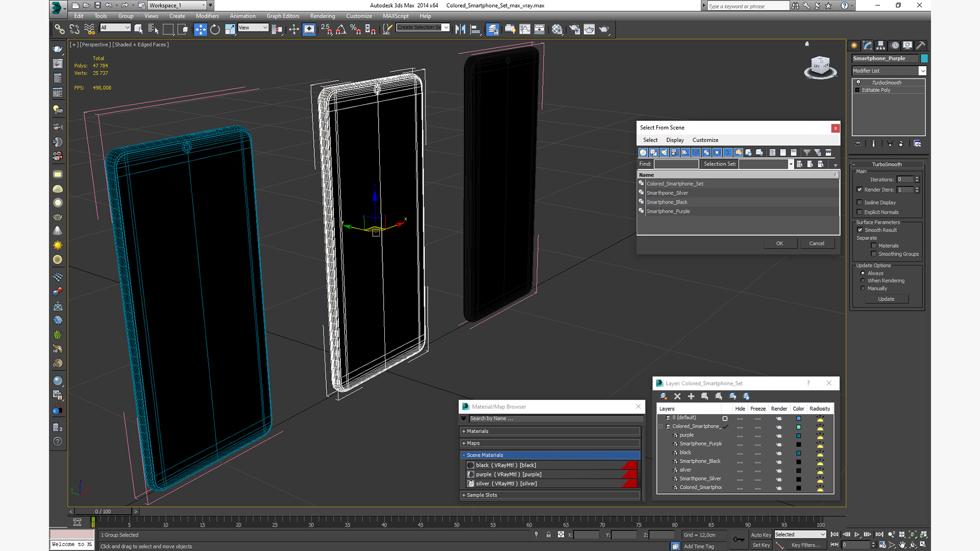This screenshot has height=551, width=980.
Task: Click the Bind to Space Warp icon
Action: tap(89, 29)
